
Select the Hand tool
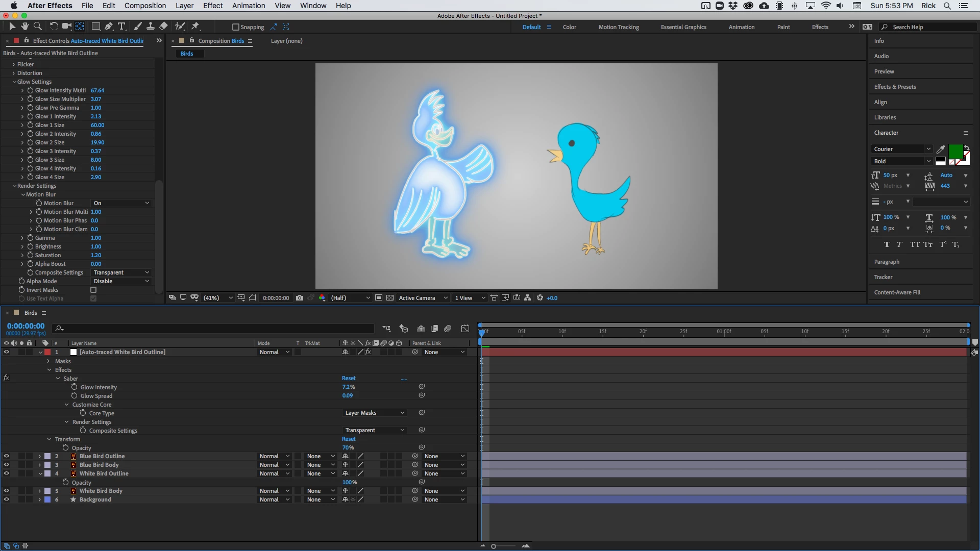point(24,27)
